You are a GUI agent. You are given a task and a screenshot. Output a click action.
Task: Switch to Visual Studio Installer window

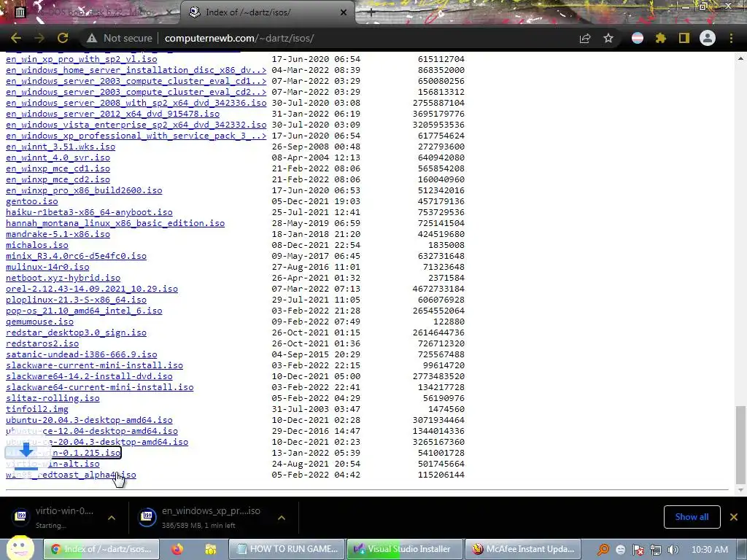[x=404, y=549]
